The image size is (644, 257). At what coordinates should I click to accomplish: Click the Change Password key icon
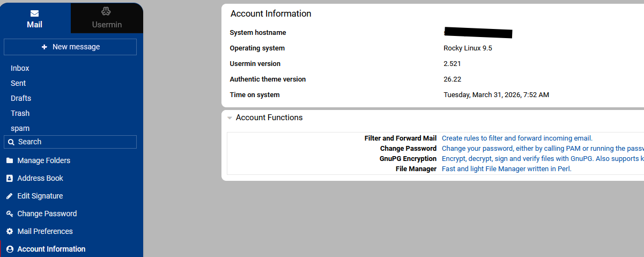point(9,214)
